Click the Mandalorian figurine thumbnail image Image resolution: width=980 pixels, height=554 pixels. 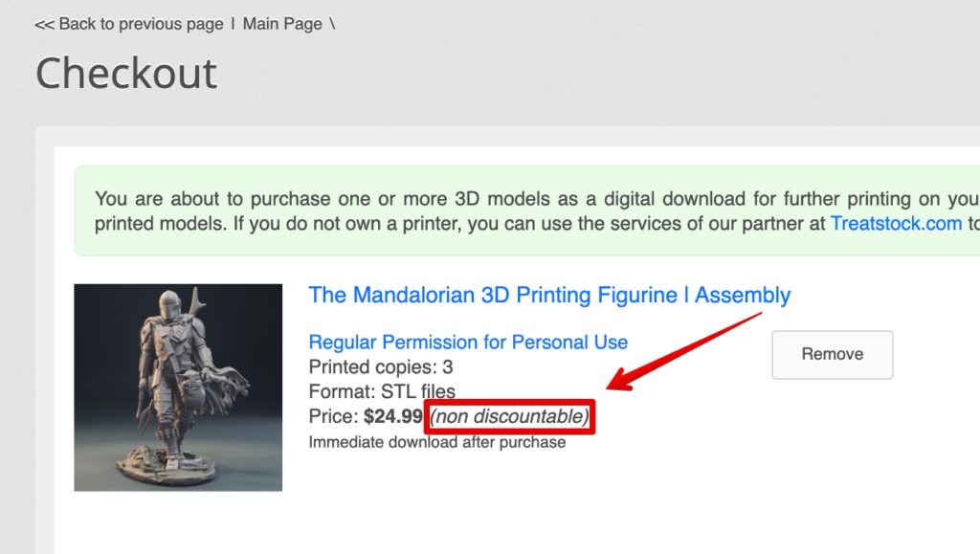pyautogui.click(x=178, y=388)
